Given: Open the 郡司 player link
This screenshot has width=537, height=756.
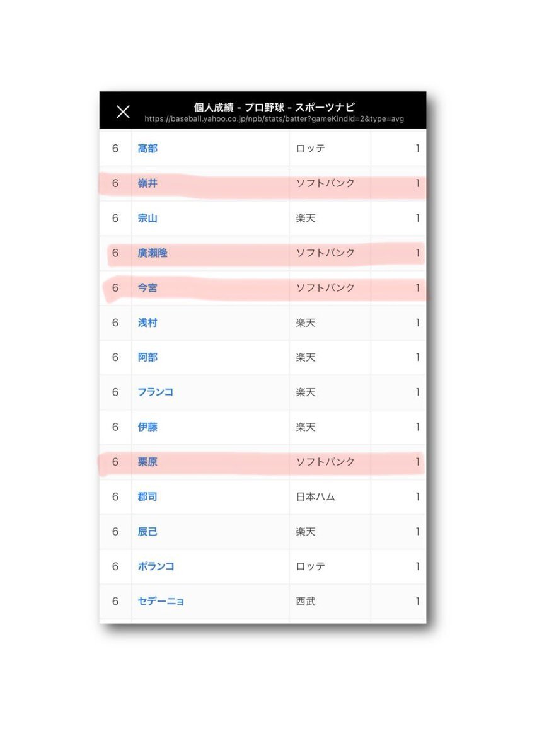Looking at the screenshot, I should tap(147, 497).
